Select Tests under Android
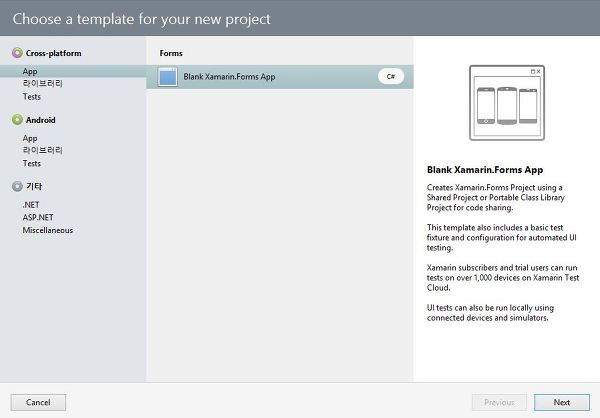 point(31,163)
